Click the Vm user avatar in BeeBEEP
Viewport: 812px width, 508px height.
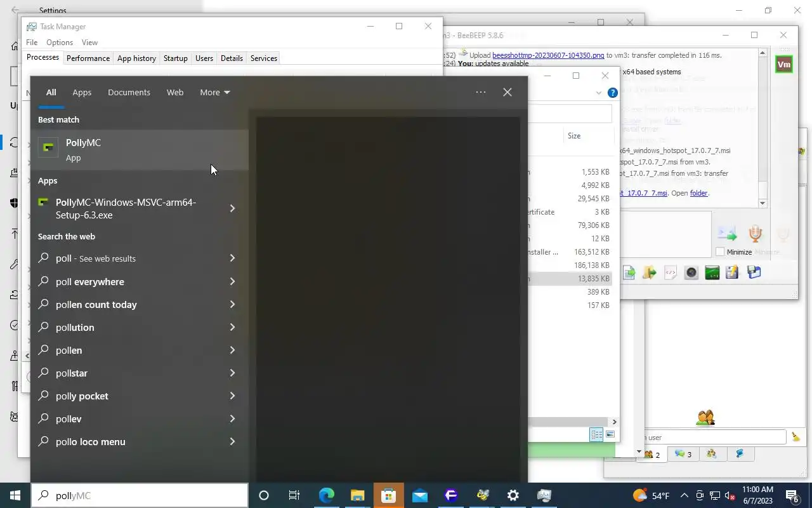pyautogui.click(x=784, y=64)
